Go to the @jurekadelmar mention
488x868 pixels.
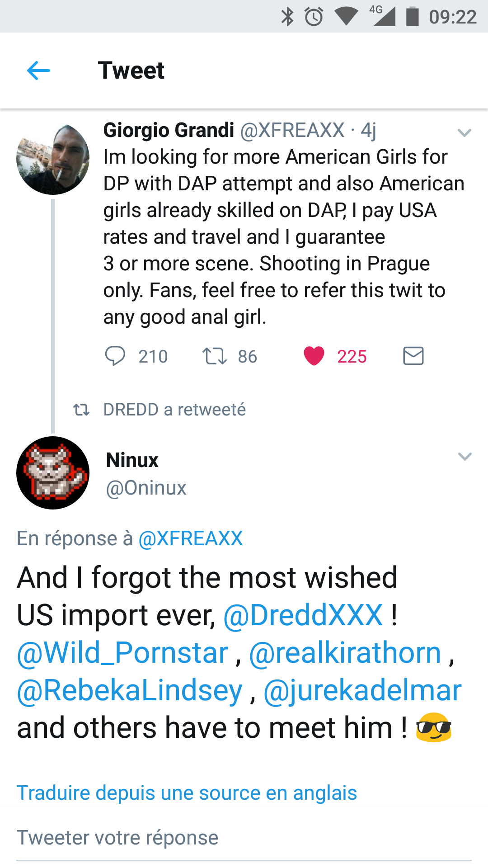tap(362, 690)
